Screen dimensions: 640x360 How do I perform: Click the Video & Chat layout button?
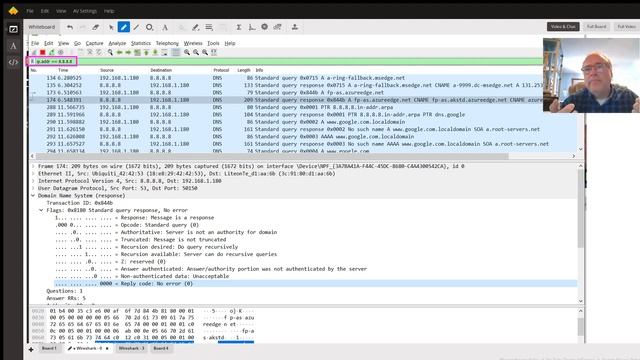point(563,27)
